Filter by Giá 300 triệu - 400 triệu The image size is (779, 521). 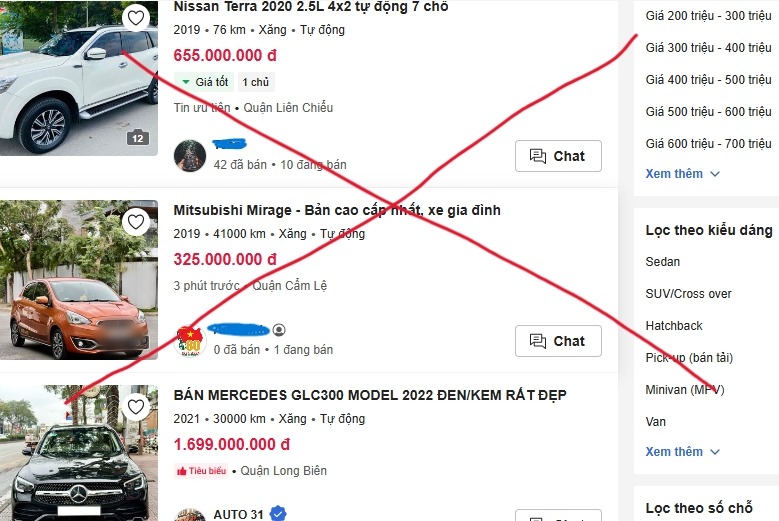(708, 48)
